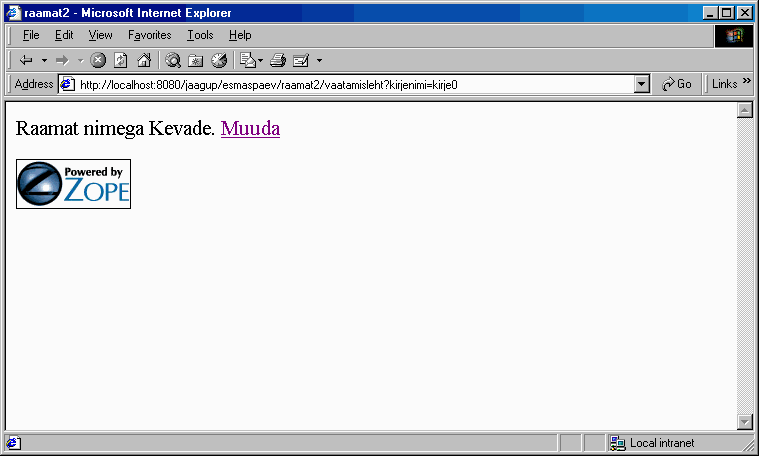Click the Mail toolbar icon
The width and height of the screenshot is (759, 456).
click(x=248, y=60)
